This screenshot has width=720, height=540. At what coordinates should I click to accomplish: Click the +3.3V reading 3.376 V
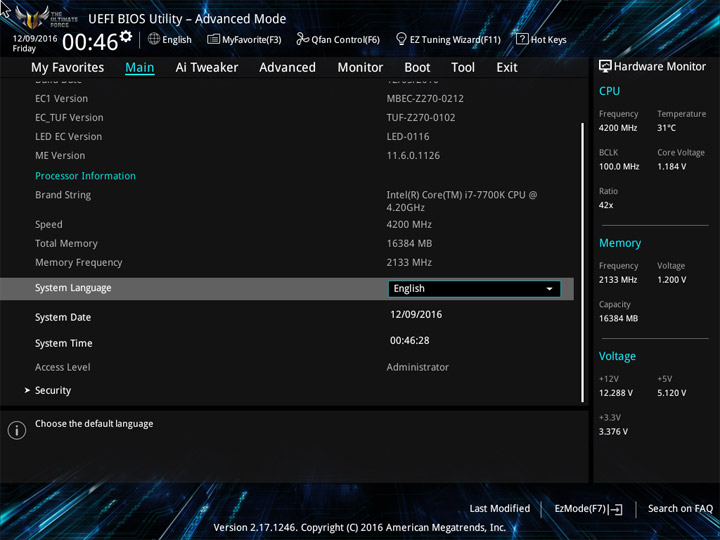click(613, 432)
